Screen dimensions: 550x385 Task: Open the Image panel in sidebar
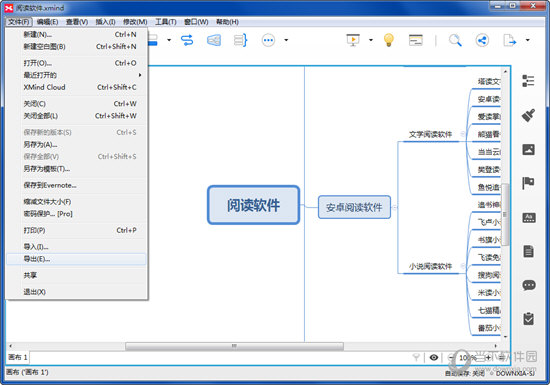click(x=528, y=149)
